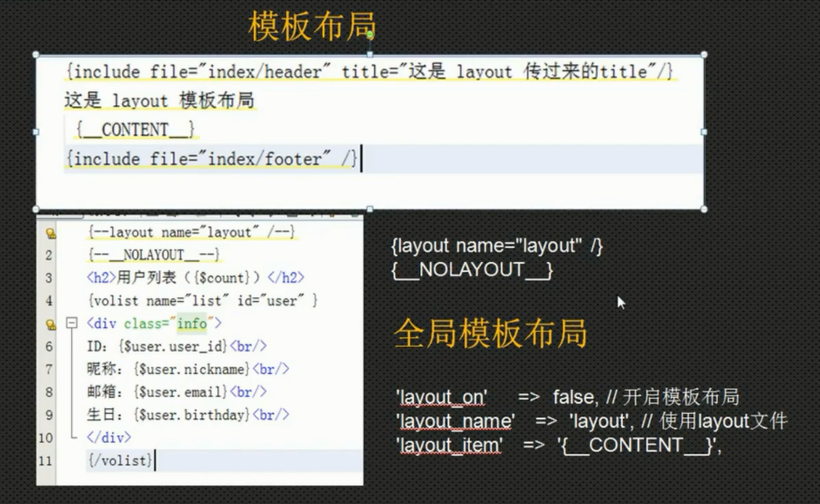Click the bottom-right resize handle of the selection box

pos(702,209)
